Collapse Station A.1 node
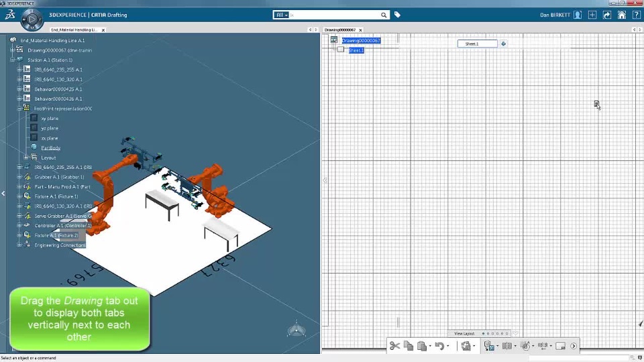 click(x=12, y=60)
